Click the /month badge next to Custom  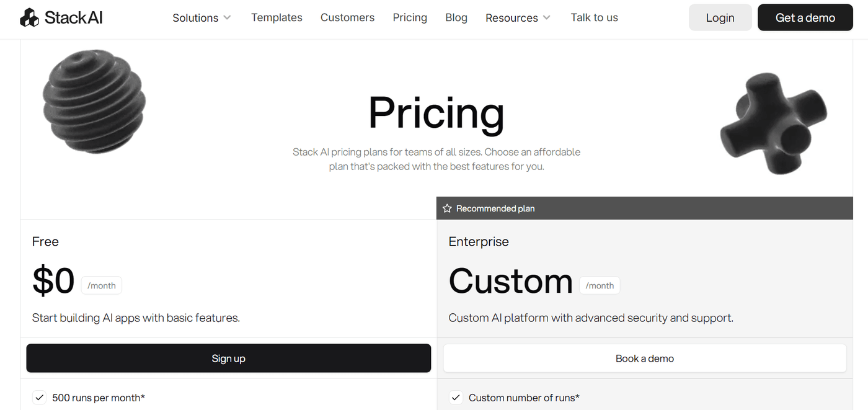pyautogui.click(x=600, y=286)
